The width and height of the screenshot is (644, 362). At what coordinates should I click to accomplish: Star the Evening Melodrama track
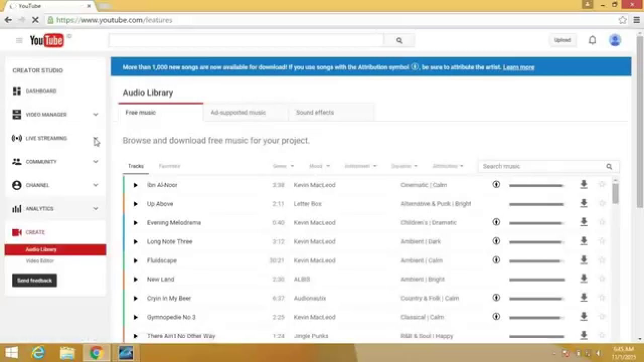pyautogui.click(x=602, y=222)
